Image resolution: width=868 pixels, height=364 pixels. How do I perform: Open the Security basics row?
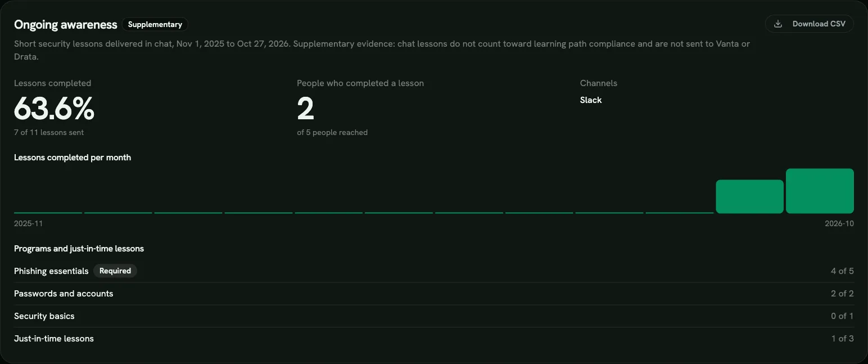(x=434, y=316)
